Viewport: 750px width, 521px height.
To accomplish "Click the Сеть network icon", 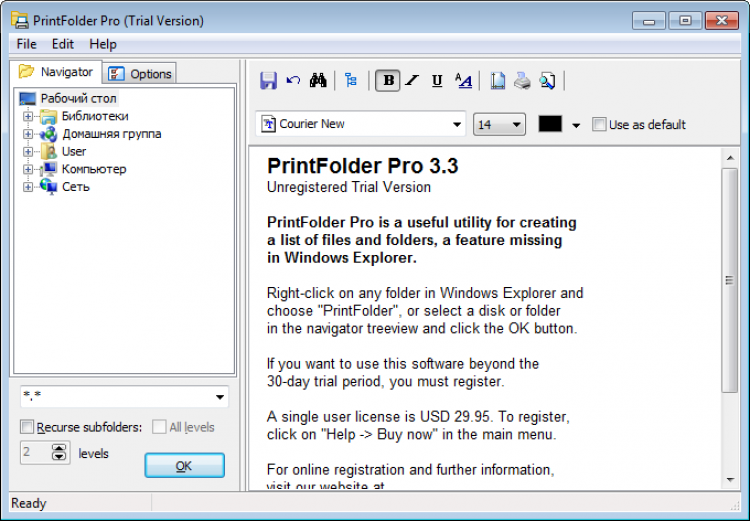I will click(48, 187).
